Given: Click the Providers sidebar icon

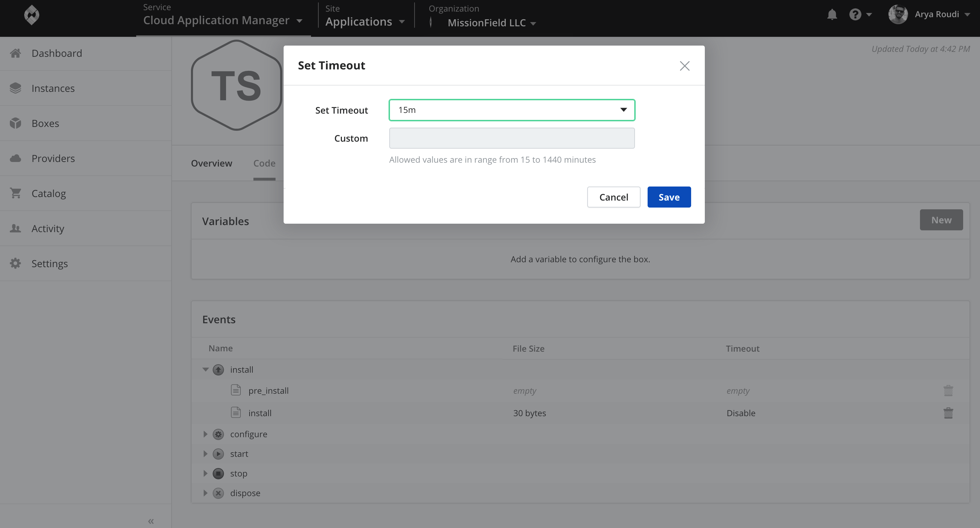Looking at the screenshot, I should coord(16,158).
